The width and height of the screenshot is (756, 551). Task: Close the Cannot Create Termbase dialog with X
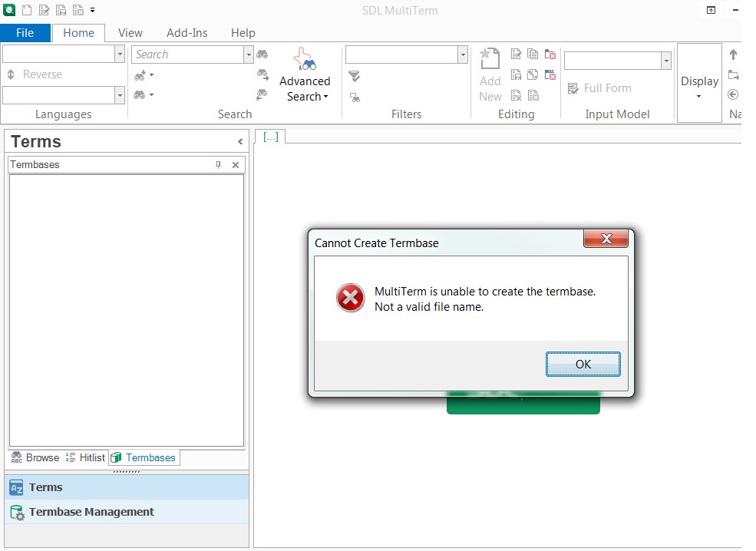tap(606, 238)
